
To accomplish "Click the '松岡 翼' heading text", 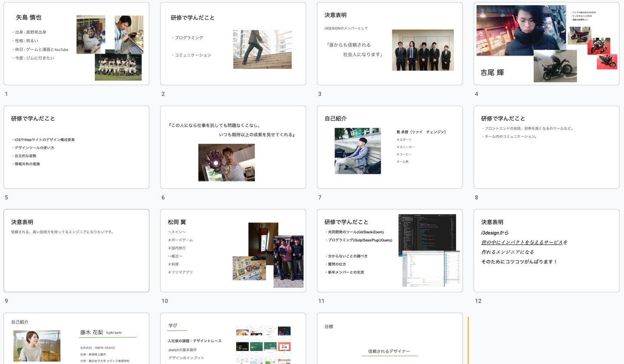I will 177,222.
